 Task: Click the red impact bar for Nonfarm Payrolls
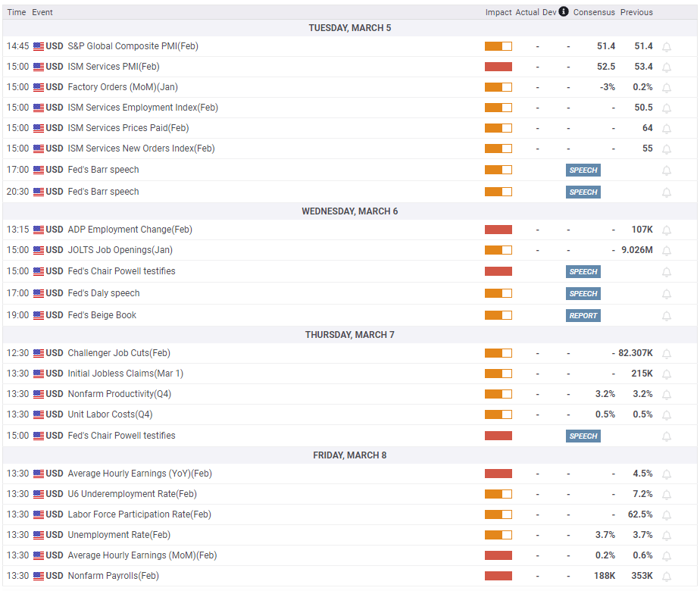click(x=498, y=576)
